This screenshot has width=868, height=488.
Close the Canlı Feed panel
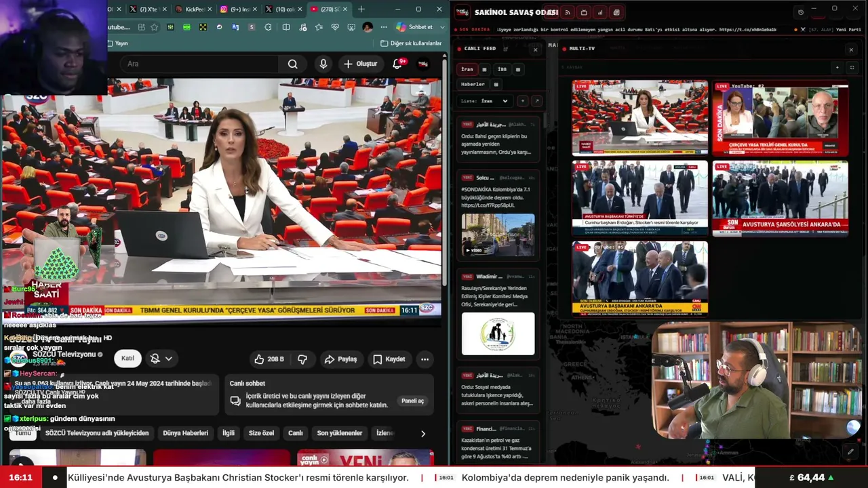[x=535, y=49]
